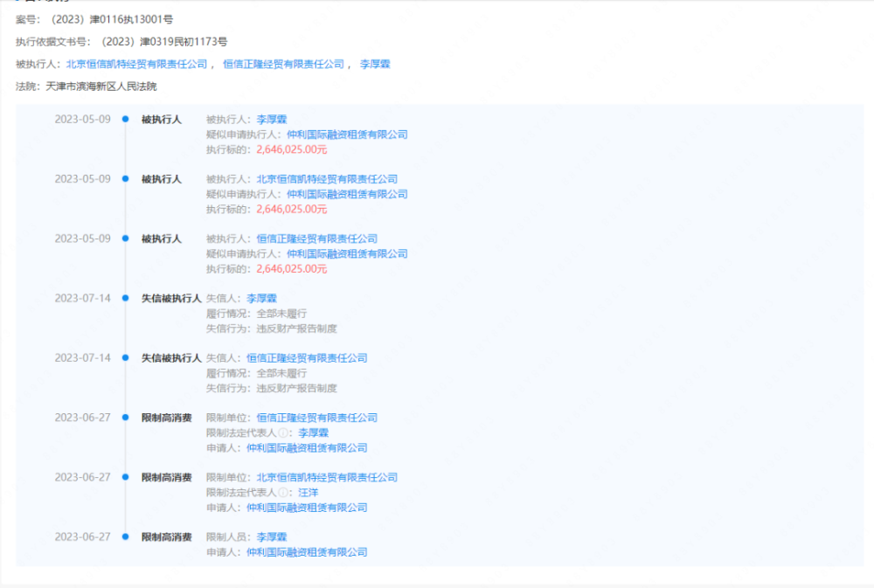This screenshot has height=588, width=874.
Task: Open 申请人 仲利国际 link under 限制单位 恒信正隆
Action: coord(307,447)
